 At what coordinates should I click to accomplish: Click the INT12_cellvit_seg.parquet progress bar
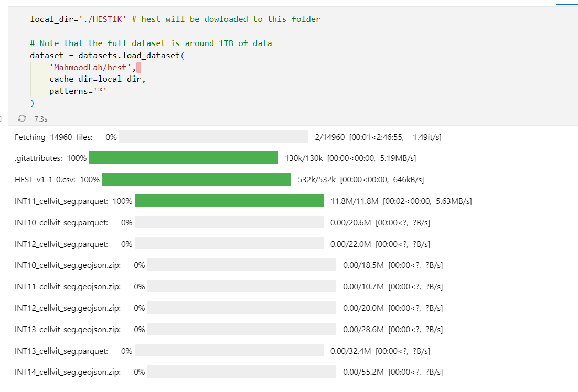pos(229,244)
